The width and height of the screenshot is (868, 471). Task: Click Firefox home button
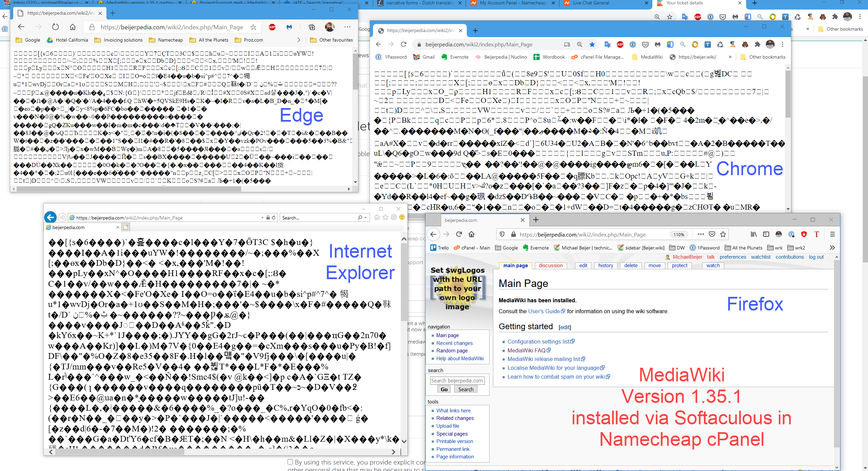tap(471, 234)
